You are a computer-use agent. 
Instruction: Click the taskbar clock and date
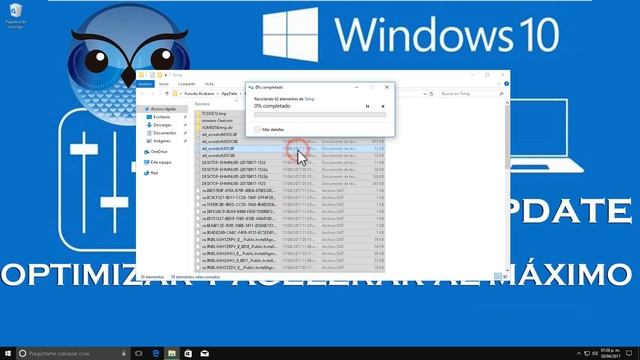point(611,353)
